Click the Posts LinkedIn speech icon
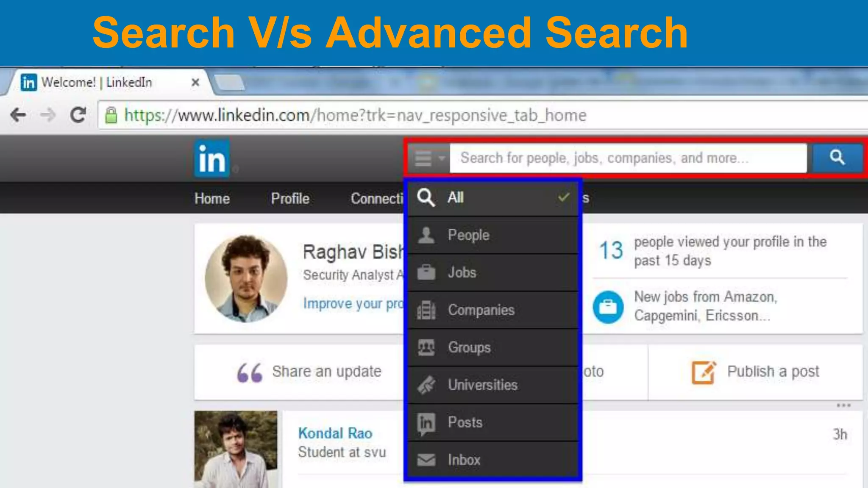The width and height of the screenshot is (868, 488). point(426,423)
